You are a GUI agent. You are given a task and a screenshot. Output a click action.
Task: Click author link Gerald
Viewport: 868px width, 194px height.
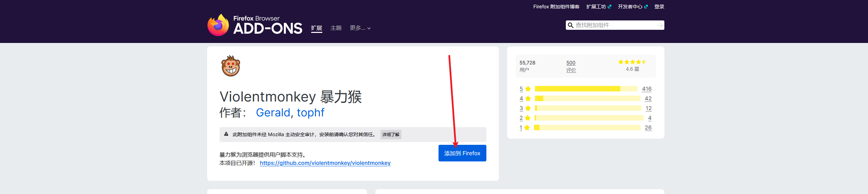tap(273, 113)
